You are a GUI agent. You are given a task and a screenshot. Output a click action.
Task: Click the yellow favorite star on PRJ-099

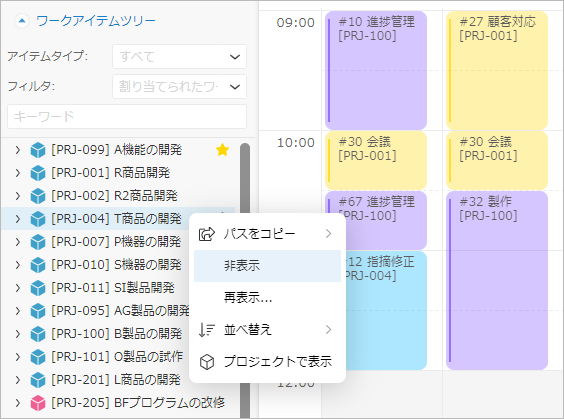(x=223, y=150)
